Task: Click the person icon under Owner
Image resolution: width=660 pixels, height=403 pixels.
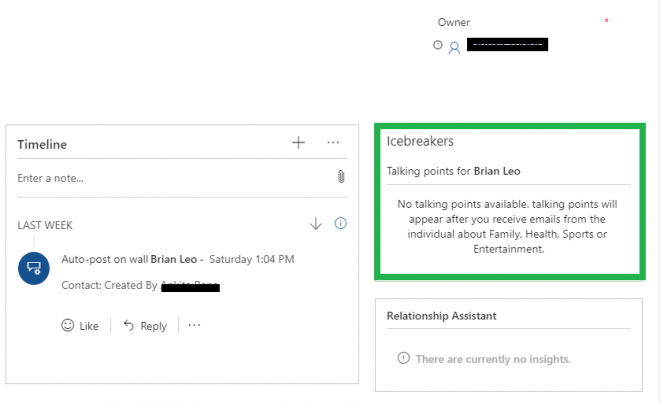Action: (454, 46)
